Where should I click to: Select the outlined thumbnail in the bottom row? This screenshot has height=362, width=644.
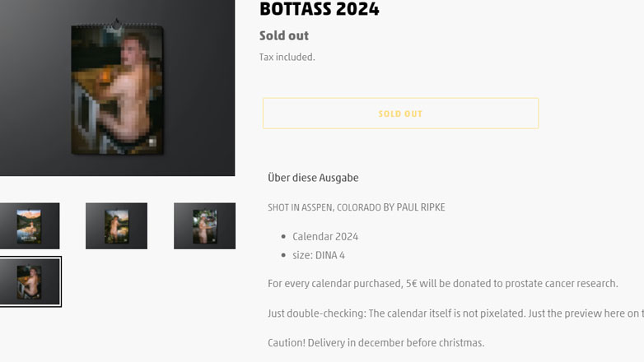(x=30, y=281)
